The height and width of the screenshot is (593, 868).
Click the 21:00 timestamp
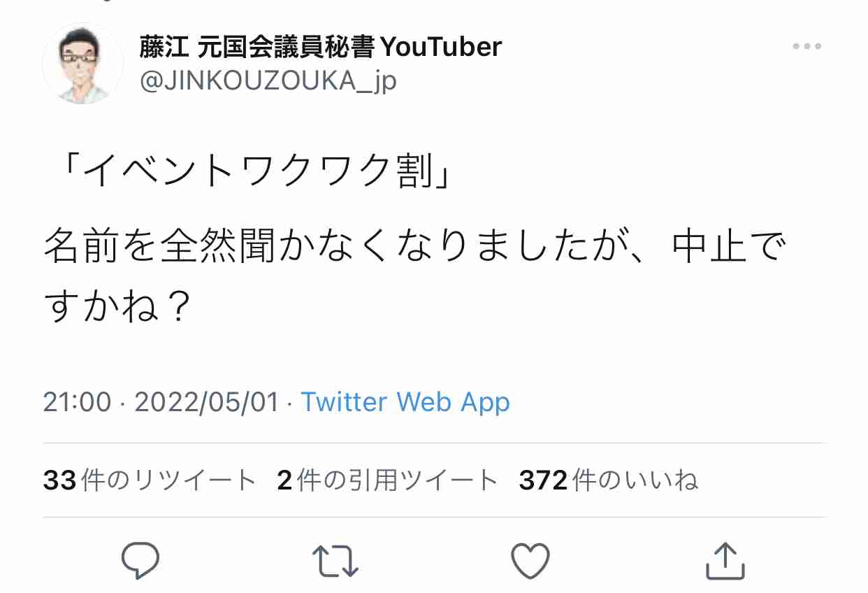point(77,402)
